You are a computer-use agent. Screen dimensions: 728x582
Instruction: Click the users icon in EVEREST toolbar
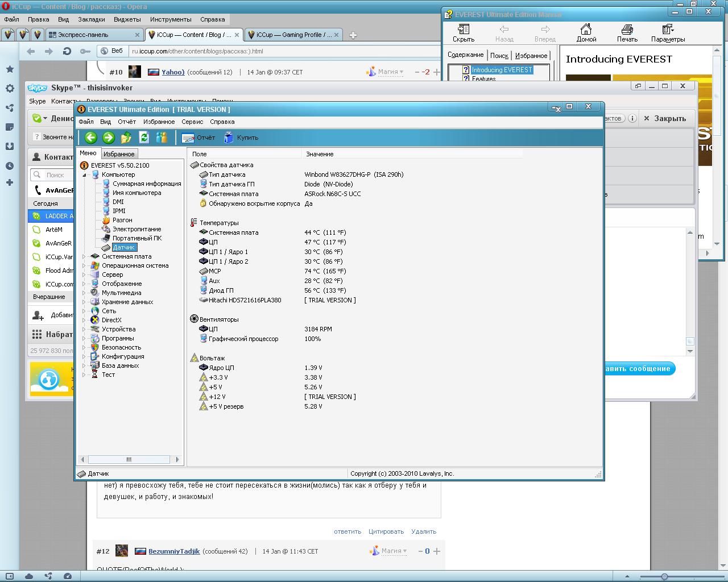click(162, 138)
